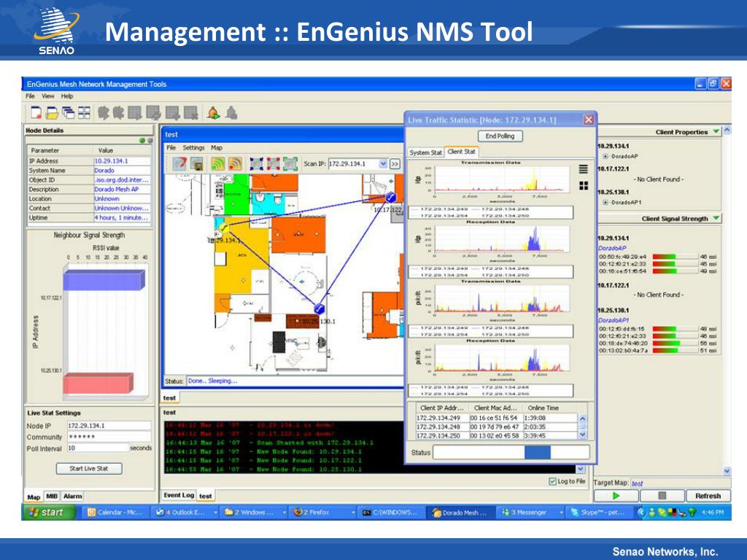
Task: Click red 10.25.130.1 RSSI bar in chart
Action: click(x=98, y=384)
